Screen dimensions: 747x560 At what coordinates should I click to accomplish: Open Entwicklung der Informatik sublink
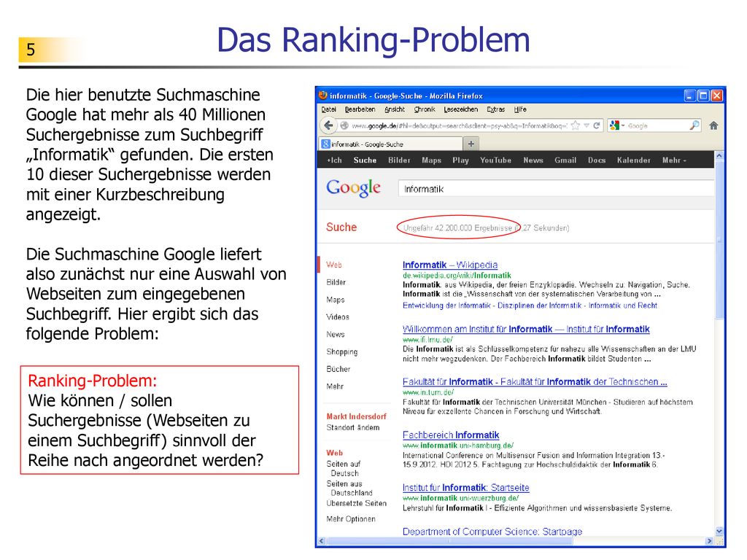[446, 306]
